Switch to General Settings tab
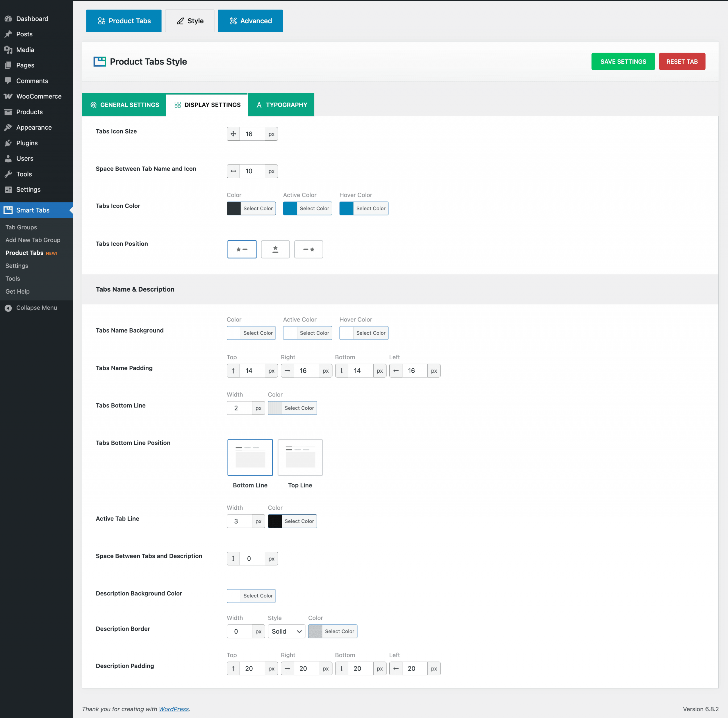 pos(124,105)
